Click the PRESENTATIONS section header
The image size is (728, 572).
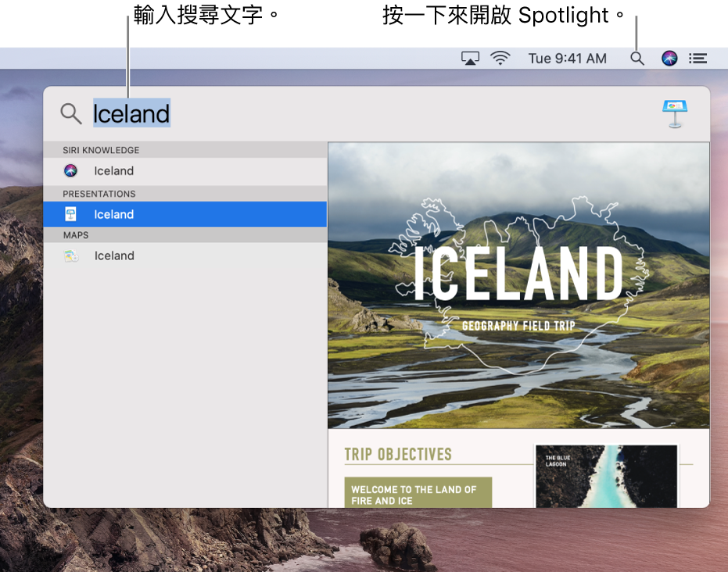[x=185, y=194]
